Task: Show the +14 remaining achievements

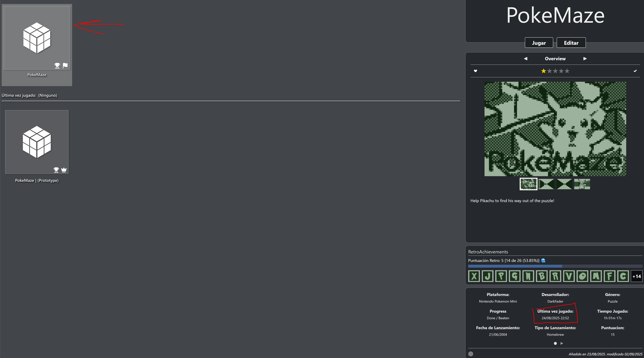Action: coord(637,276)
